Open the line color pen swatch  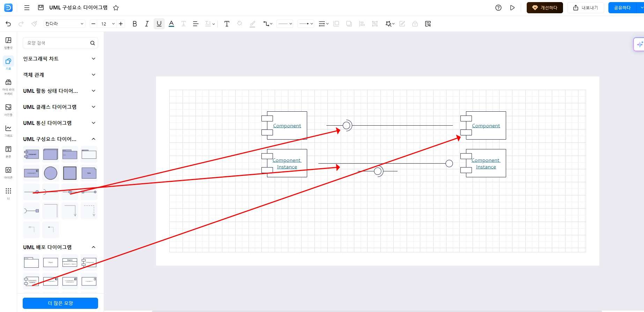(252, 24)
